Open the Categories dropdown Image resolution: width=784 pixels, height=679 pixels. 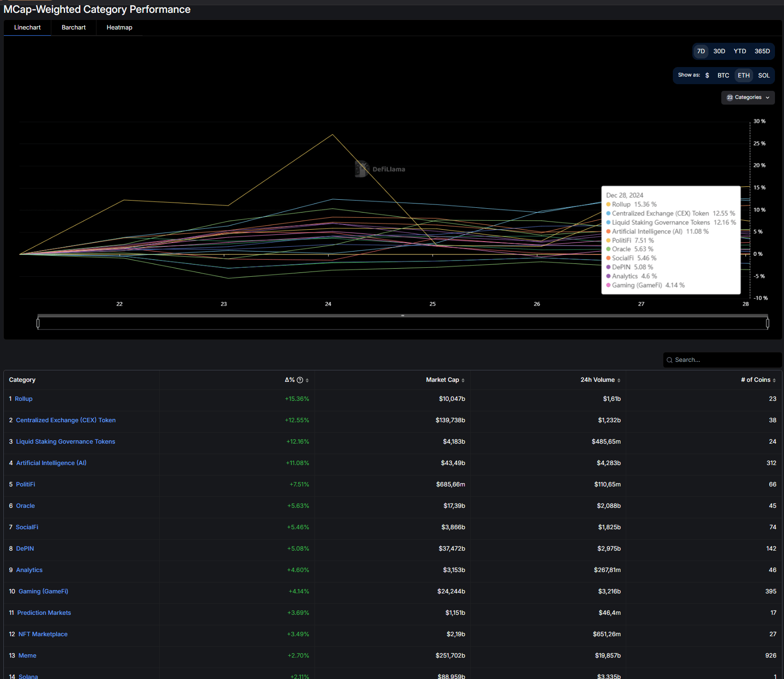tap(748, 97)
